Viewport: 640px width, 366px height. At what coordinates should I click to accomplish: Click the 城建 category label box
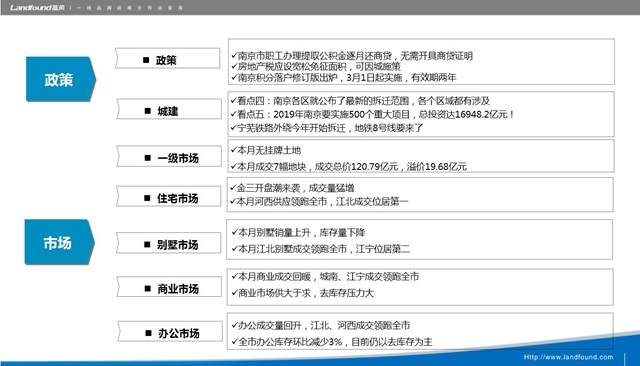point(169,109)
